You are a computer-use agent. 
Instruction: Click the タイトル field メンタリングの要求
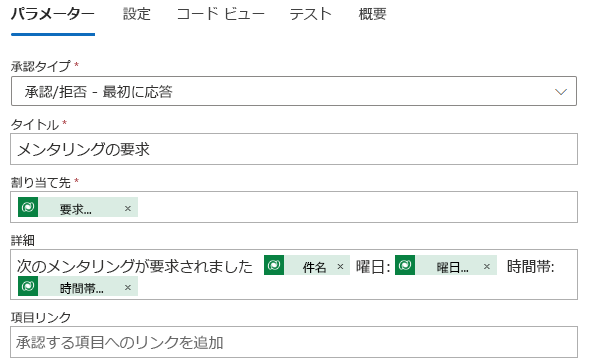[x=294, y=149]
